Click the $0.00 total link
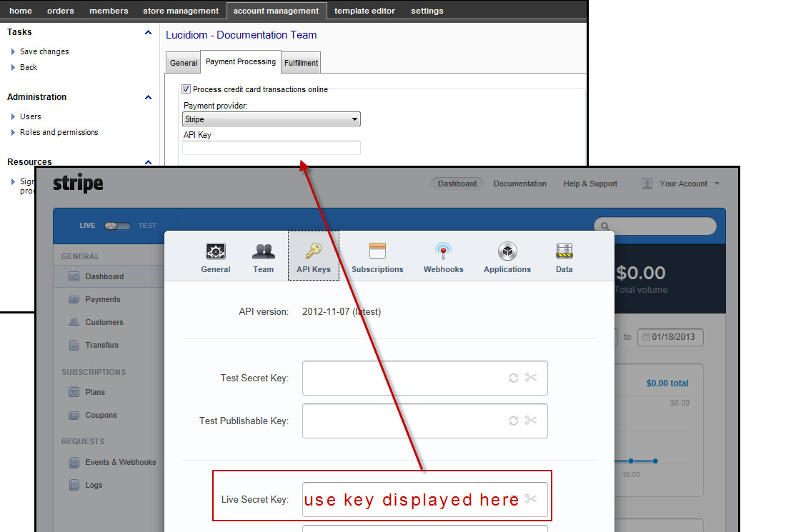 pos(667,383)
